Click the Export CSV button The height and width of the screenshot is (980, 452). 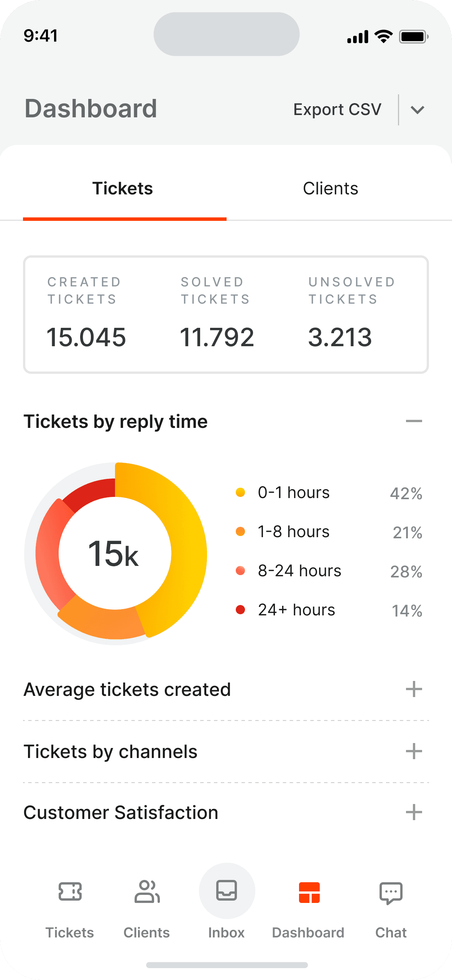(x=337, y=110)
